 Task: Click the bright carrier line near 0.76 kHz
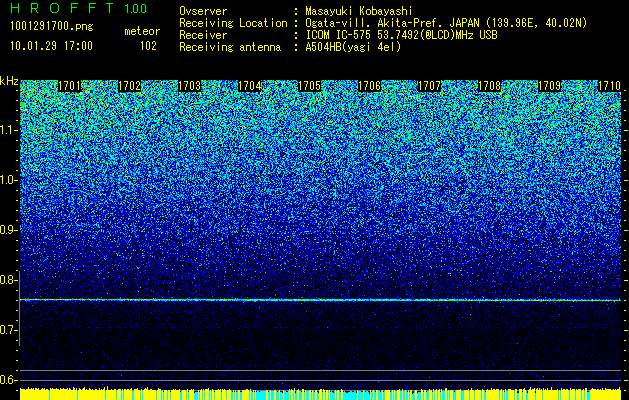pyautogui.click(x=320, y=300)
